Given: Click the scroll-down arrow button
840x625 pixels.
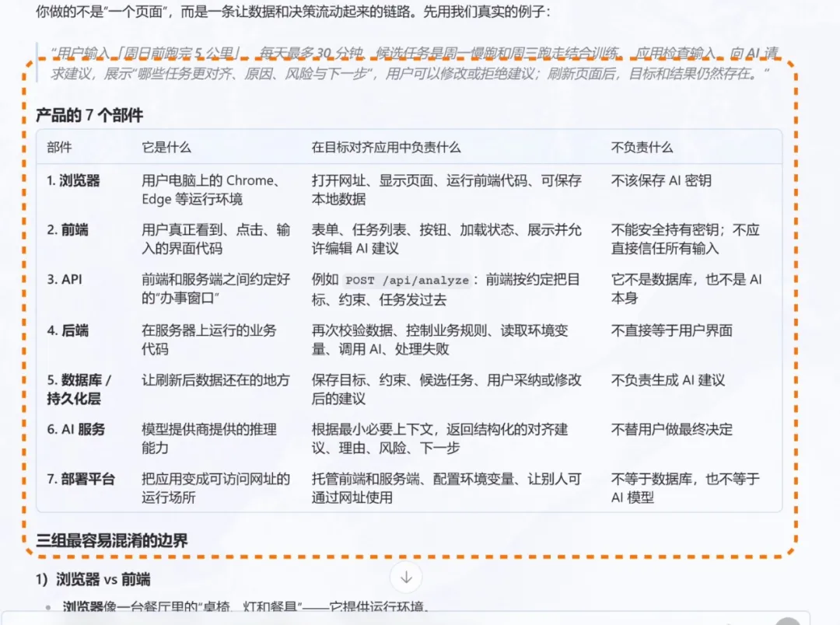Looking at the screenshot, I should tap(406, 578).
